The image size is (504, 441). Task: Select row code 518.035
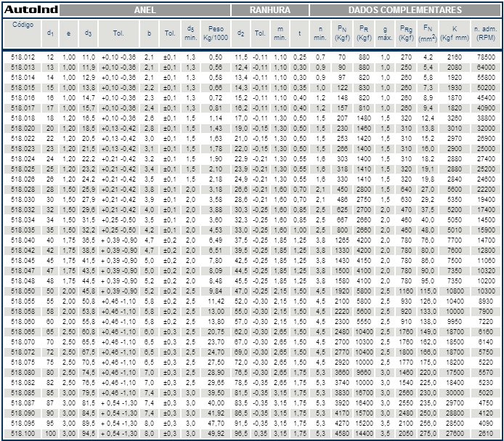coord(23,229)
